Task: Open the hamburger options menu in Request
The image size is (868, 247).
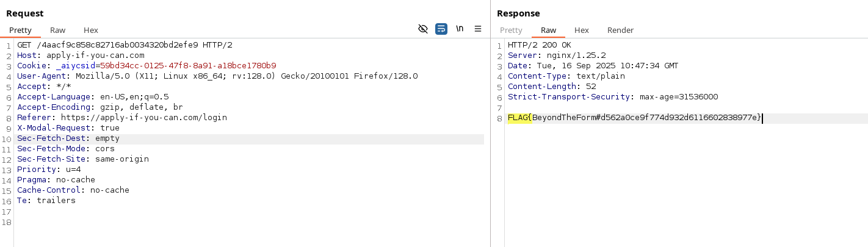Action: tap(478, 29)
